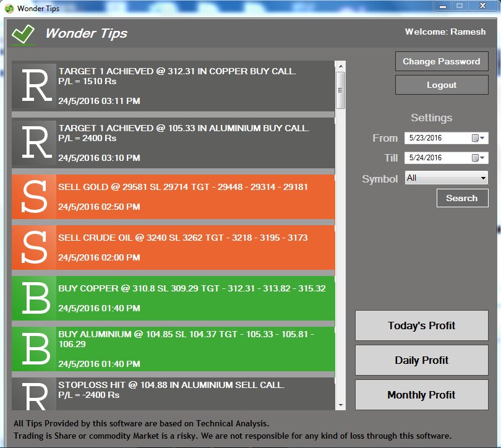Click the green checkmark Wonder Tips logo
The width and height of the screenshot is (501, 448).
[23, 34]
